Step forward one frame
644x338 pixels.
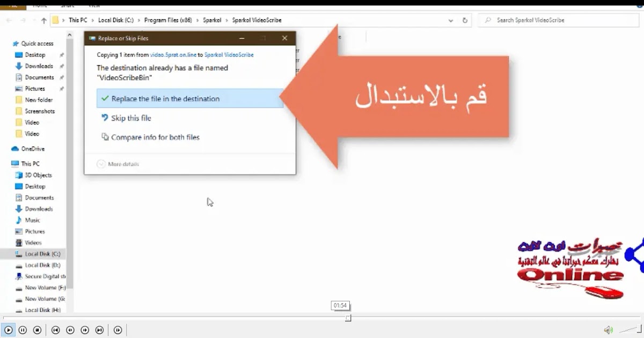pos(118,330)
